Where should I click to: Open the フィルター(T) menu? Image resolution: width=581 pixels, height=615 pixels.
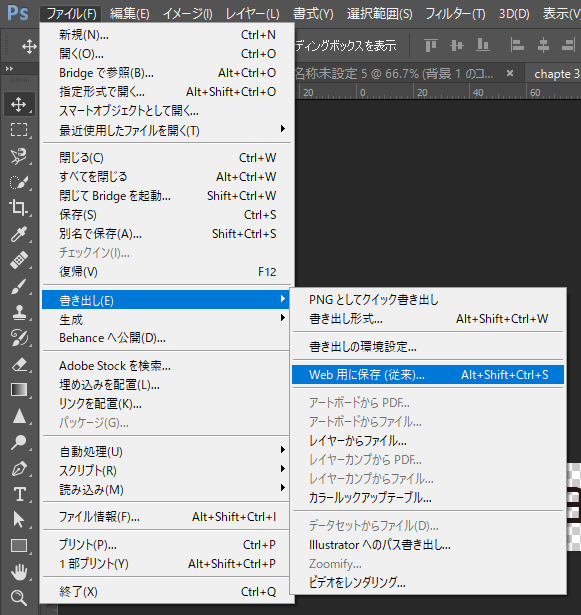[455, 14]
